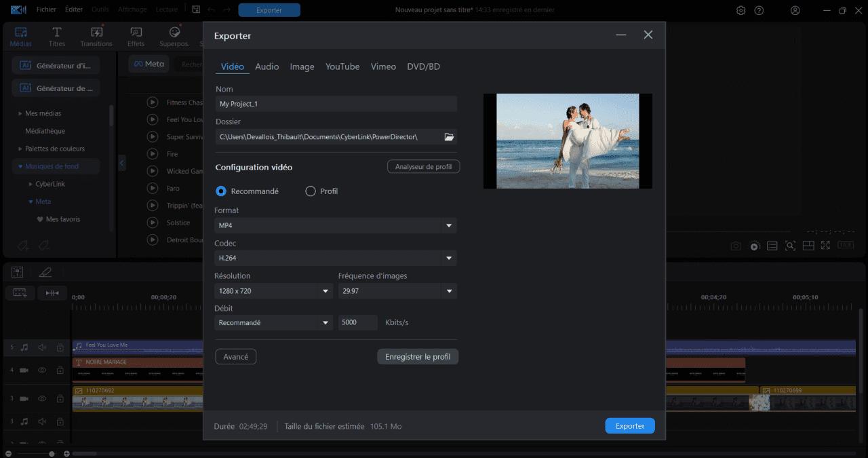Open the Résolution 1280 x 720 dropdown
Screen dimensions: 868x458
273,291
